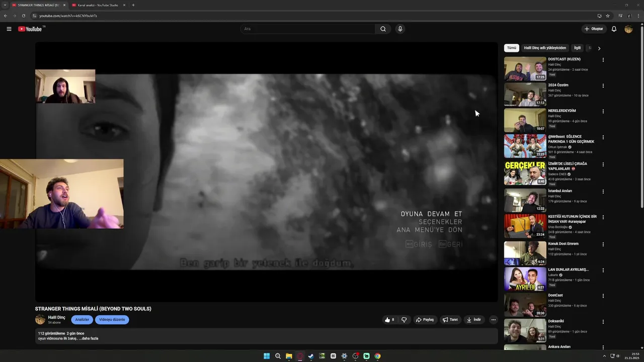Image resolution: width=644 pixels, height=362 pixels.
Task: Go back with browser back arrow
Action: [x=5, y=16]
